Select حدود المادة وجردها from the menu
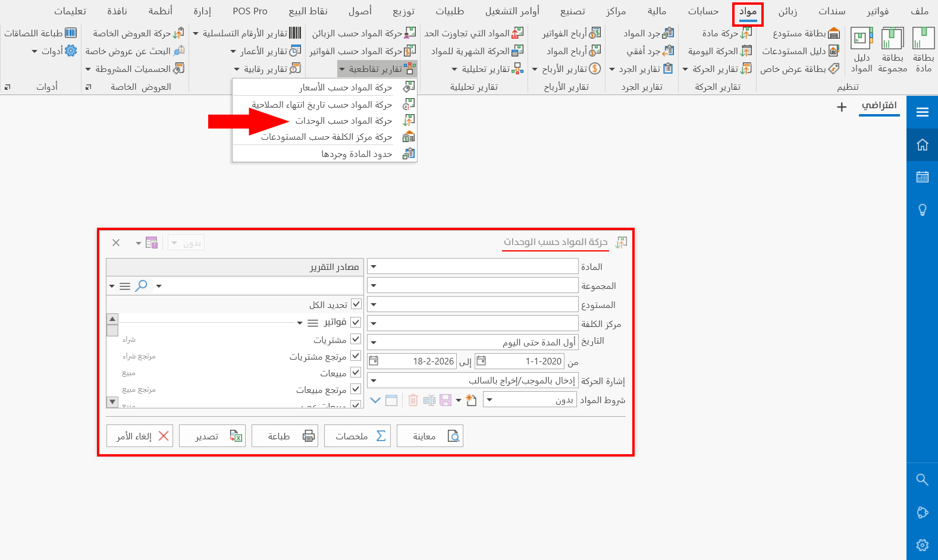The height and width of the screenshot is (560, 938). [x=325, y=154]
